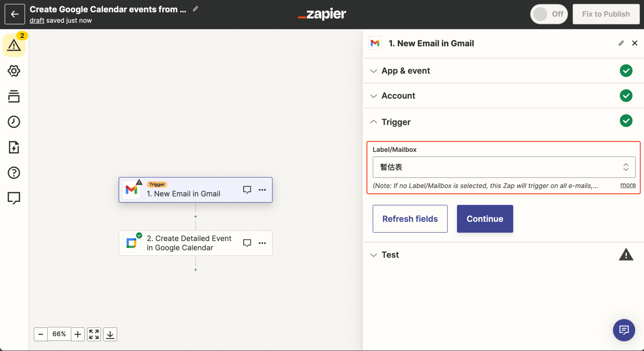
Task: Click the download canvas icon
Action: click(110, 334)
